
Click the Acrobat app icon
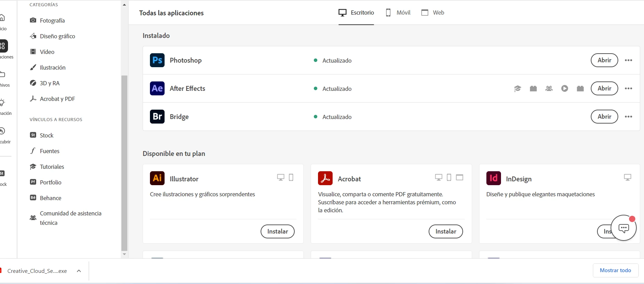tap(325, 178)
